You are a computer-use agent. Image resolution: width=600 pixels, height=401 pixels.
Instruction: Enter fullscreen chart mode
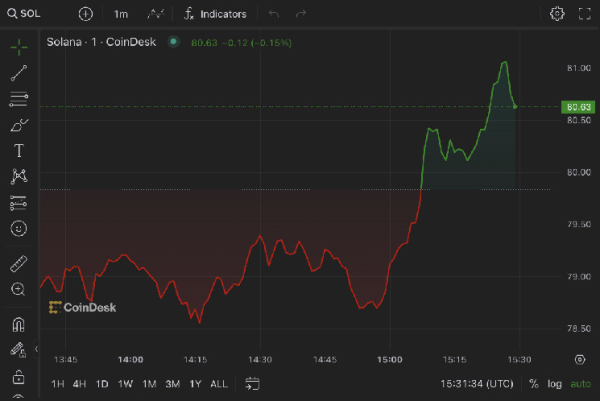[x=584, y=14]
